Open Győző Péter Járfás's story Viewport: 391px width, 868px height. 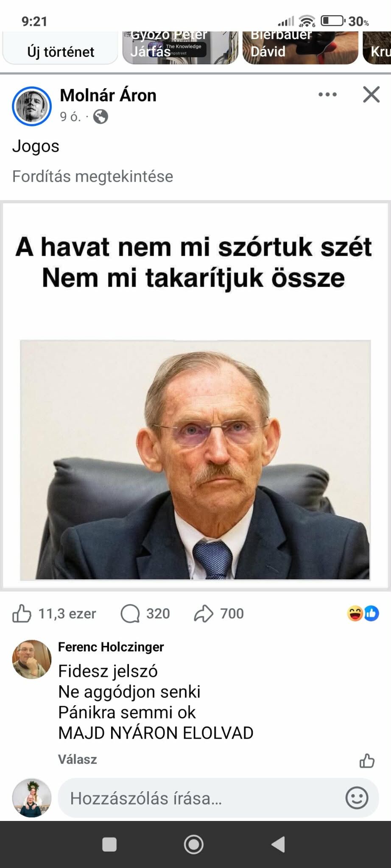point(180,48)
